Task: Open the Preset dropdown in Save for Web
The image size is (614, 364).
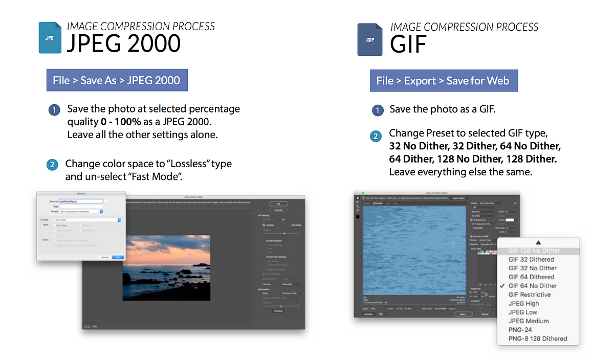Action: point(490,203)
